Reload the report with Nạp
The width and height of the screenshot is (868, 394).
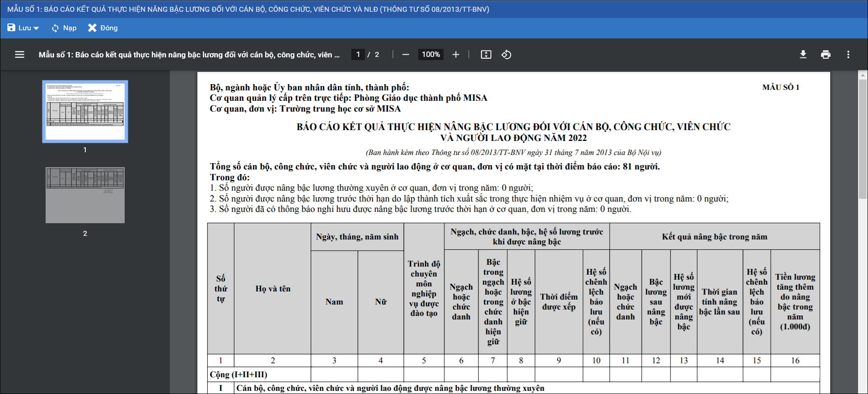coord(64,28)
